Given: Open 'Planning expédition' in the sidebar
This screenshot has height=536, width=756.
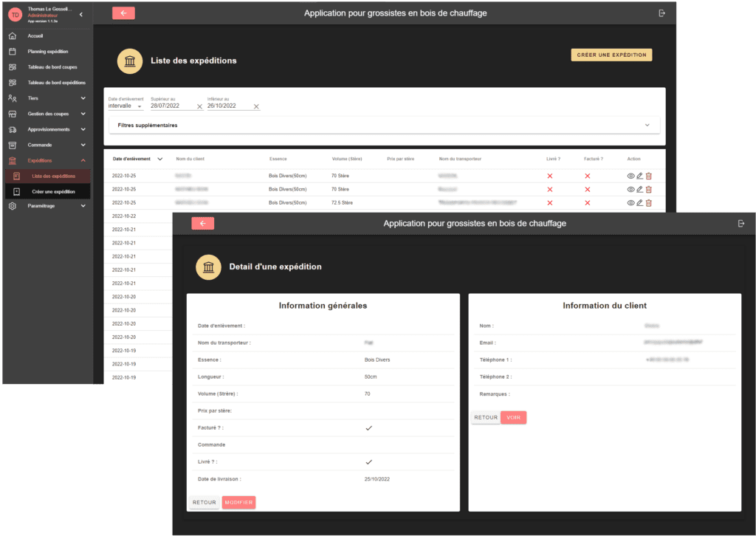Looking at the screenshot, I should (47, 52).
